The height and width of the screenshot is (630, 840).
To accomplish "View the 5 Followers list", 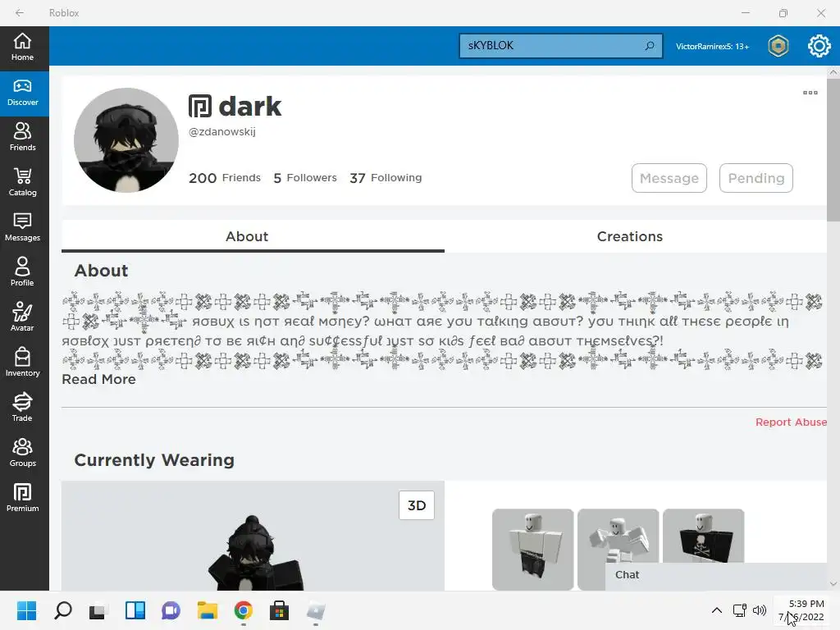I will click(305, 178).
